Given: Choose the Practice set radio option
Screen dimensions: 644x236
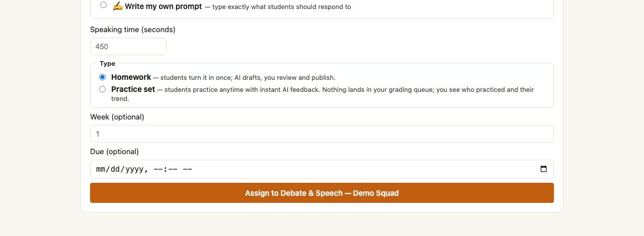Looking at the screenshot, I should 103,89.
